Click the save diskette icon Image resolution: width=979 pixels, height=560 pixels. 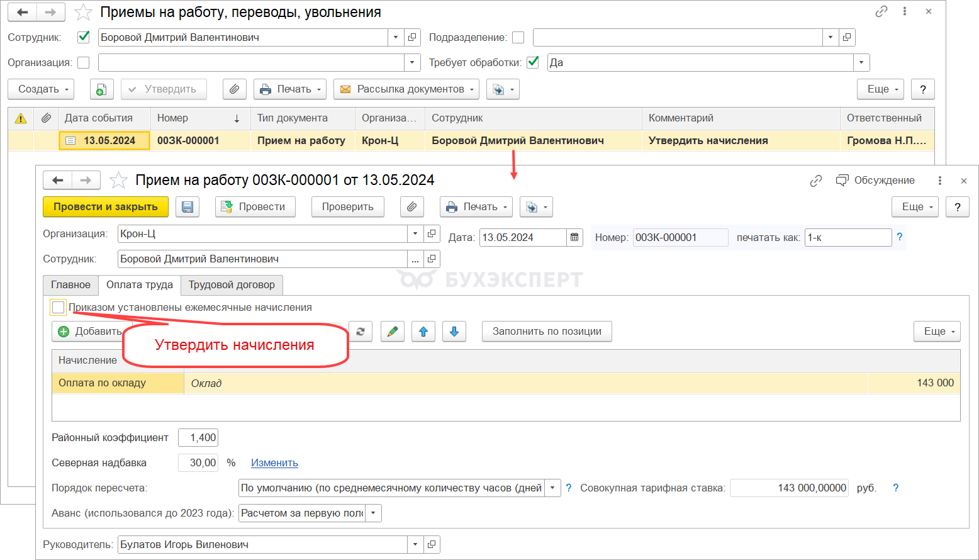187,207
